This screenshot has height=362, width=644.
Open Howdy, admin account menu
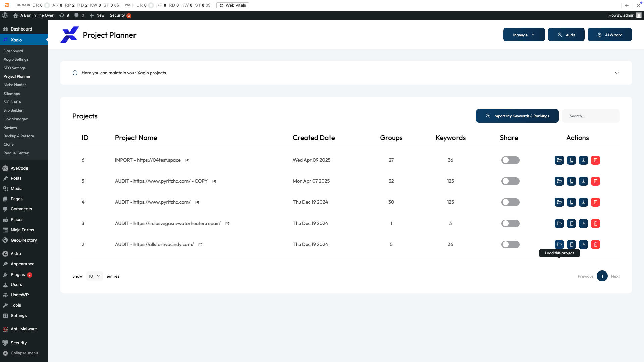point(625,15)
